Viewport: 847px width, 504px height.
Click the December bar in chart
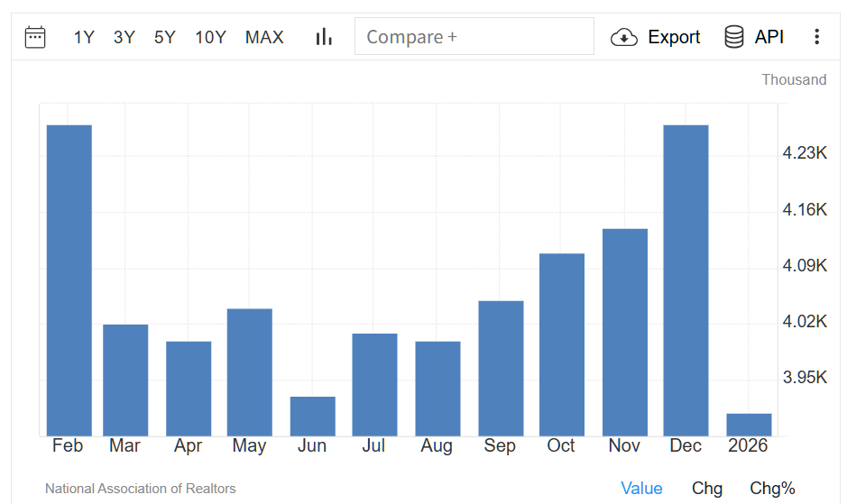pyautogui.click(x=686, y=279)
